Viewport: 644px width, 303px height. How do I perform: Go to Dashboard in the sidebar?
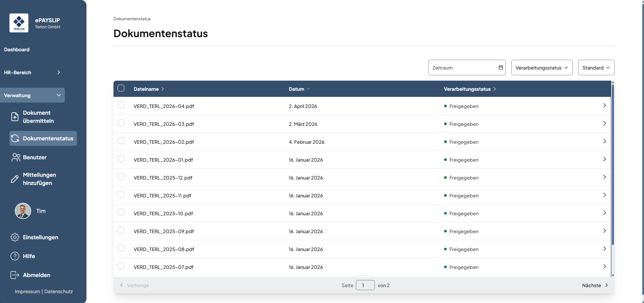point(17,50)
